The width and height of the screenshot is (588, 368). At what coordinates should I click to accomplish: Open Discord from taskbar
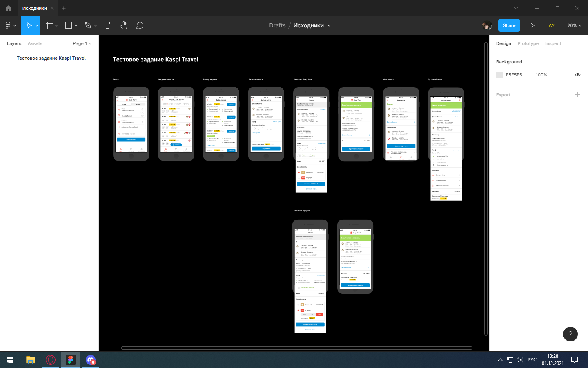point(91,360)
